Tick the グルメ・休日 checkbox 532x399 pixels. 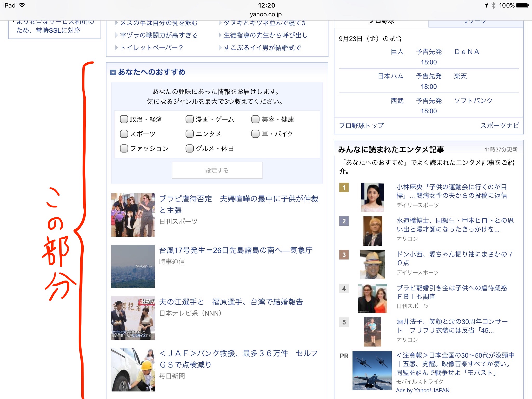(190, 149)
